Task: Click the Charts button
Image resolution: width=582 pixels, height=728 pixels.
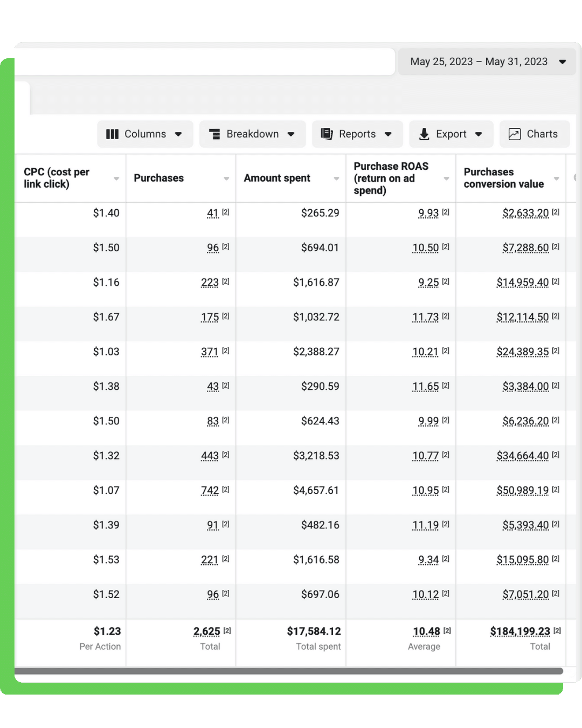Action: [535, 134]
